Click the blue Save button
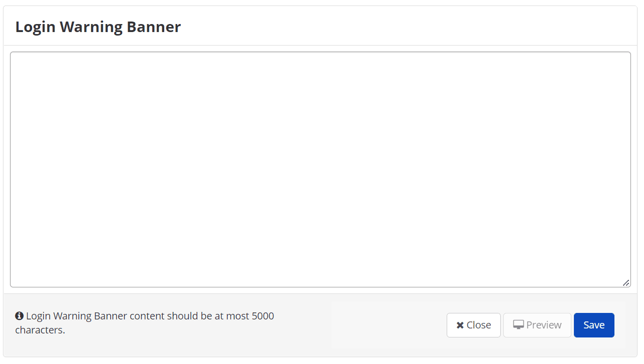 click(x=594, y=325)
